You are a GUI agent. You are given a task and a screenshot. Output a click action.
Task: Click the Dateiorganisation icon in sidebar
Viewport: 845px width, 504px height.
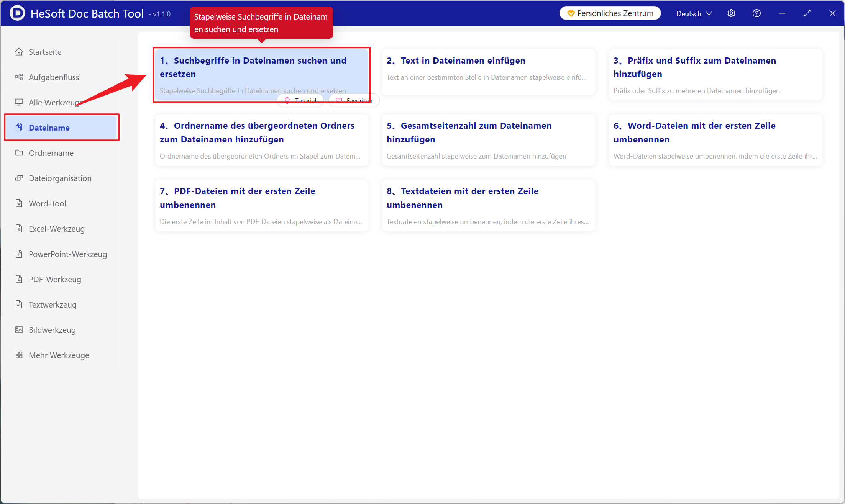[x=19, y=178]
